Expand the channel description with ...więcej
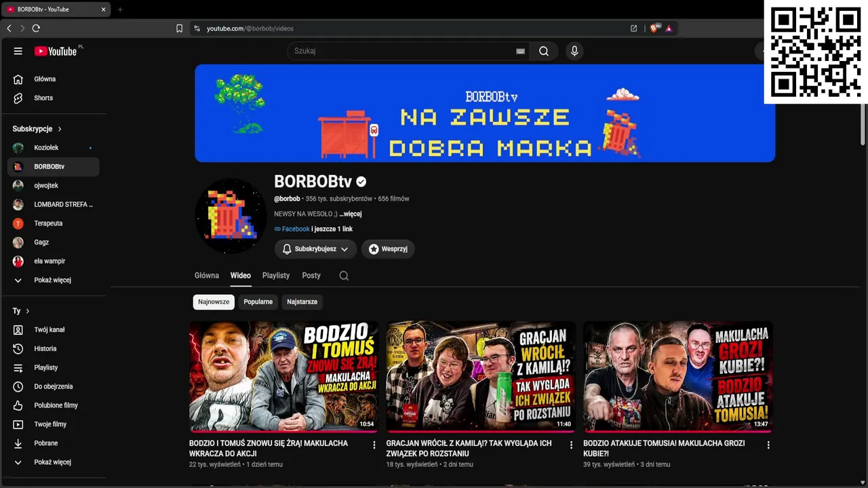The width and height of the screenshot is (868, 488). [351, 214]
